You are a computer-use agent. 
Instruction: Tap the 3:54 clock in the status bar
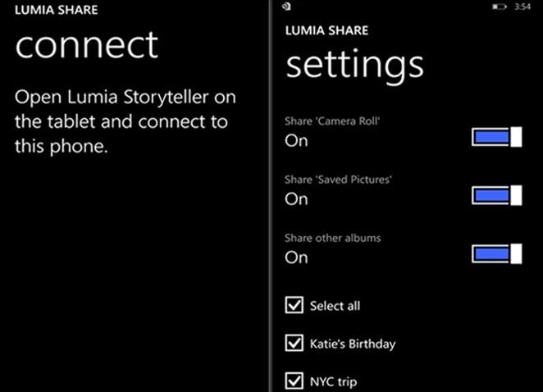pyautogui.click(x=522, y=7)
